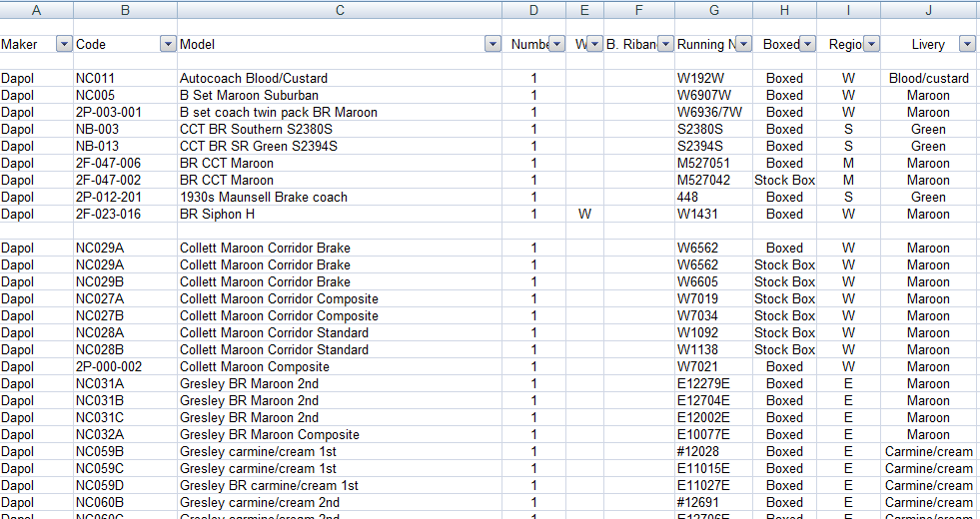Select column I header
Viewport: 980px width, 519px height.
849,10
